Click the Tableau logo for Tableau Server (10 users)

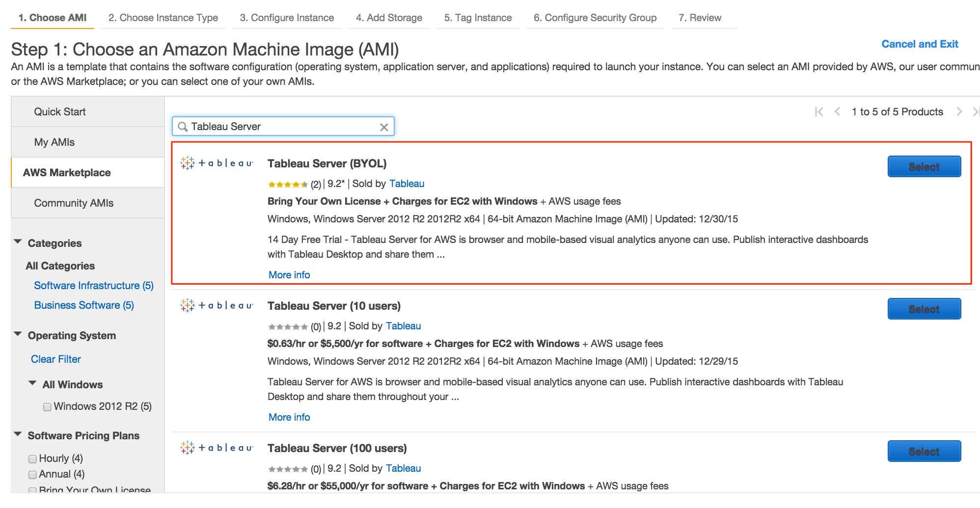click(x=217, y=305)
